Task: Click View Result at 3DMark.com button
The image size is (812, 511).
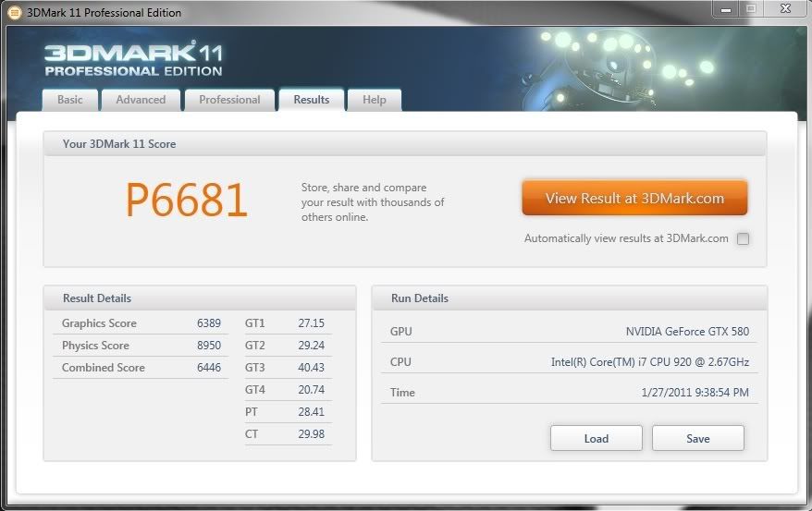Action: tap(634, 198)
